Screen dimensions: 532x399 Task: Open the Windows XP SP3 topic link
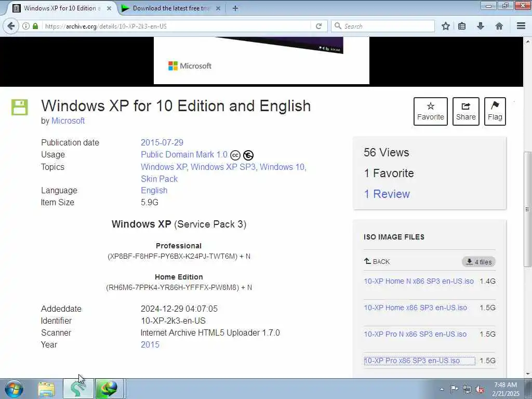pyautogui.click(x=223, y=167)
